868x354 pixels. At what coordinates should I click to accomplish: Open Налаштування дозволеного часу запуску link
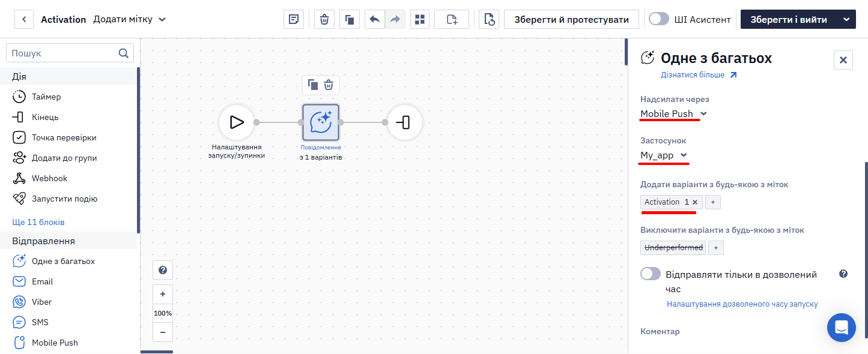point(742,304)
